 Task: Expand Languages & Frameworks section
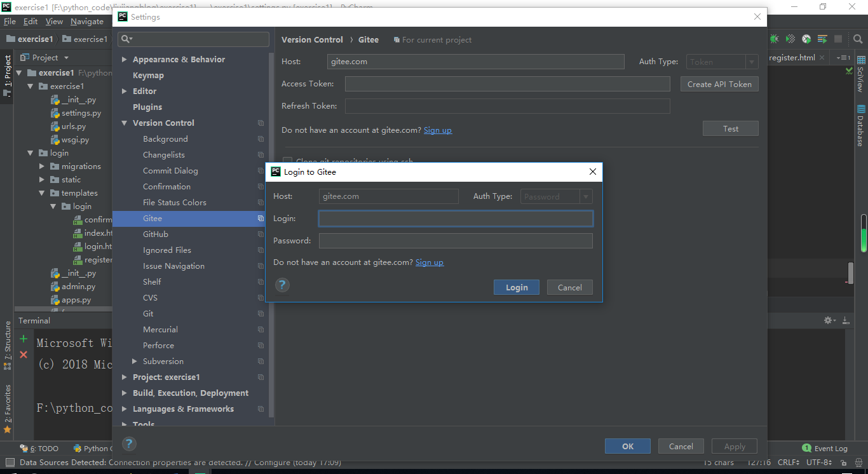[x=124, y=409]
